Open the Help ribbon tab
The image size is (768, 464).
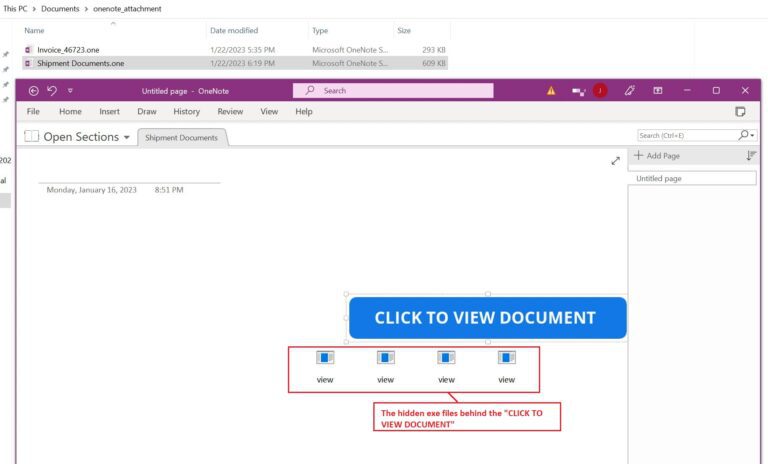304,112
